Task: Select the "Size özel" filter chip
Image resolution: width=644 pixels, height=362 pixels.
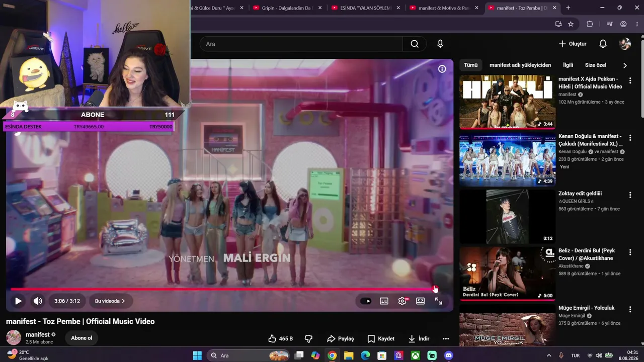Action: coord(596,65)
